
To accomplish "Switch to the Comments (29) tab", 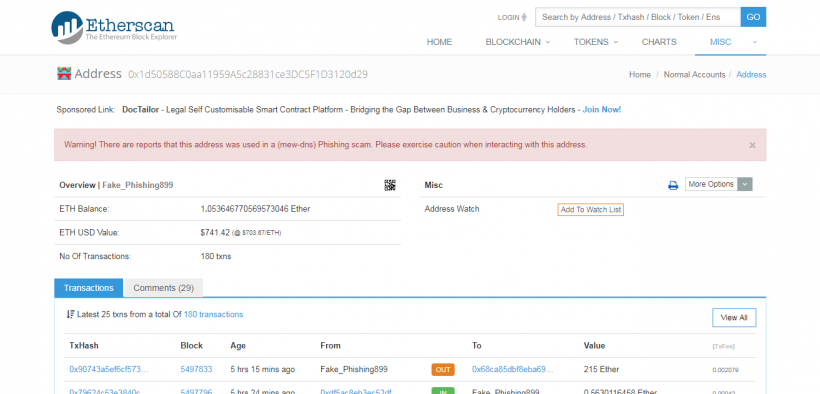I will pos(163,288).
